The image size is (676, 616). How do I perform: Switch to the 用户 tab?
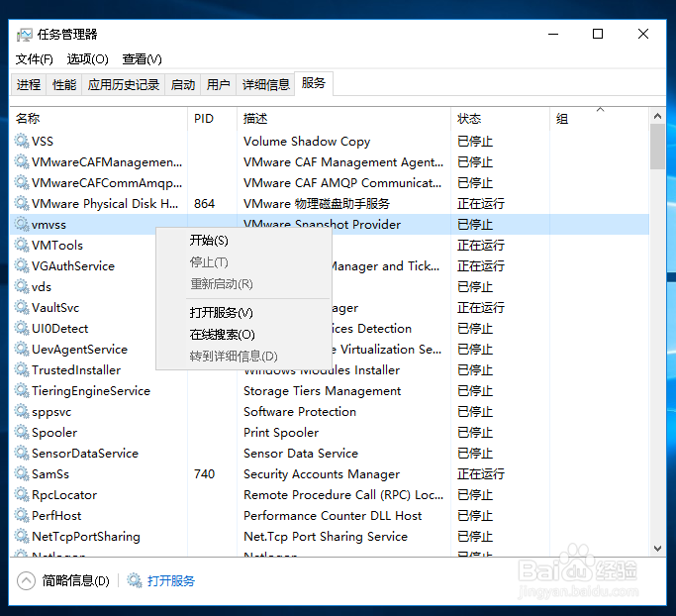click(x=218, y=84)
